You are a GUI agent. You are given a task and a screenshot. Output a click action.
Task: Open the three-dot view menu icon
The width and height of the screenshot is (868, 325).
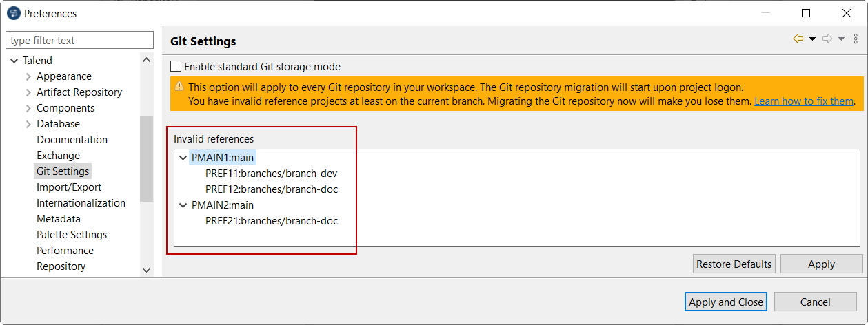(856, 39)
